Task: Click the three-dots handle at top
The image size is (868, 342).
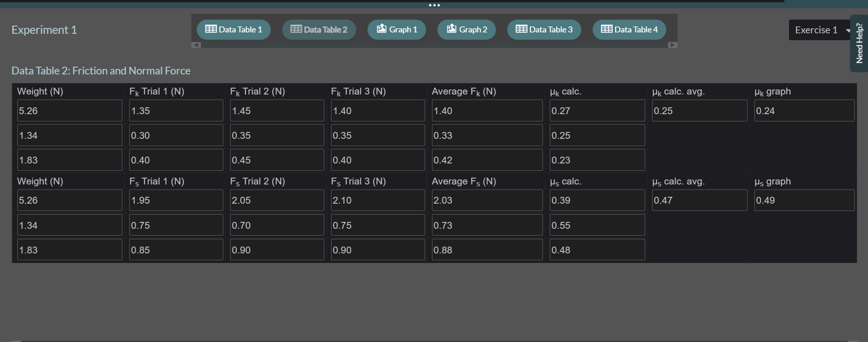Action: click(x=434, y=5)
